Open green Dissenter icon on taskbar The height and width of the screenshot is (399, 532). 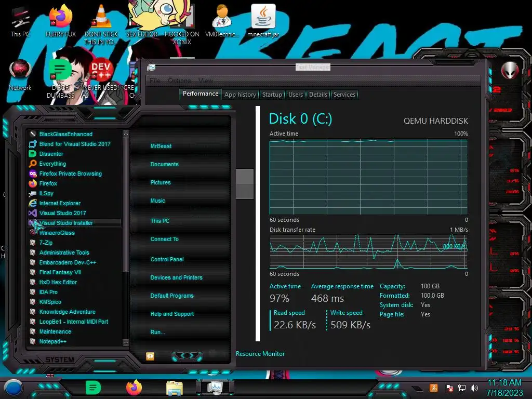[94, 388]
